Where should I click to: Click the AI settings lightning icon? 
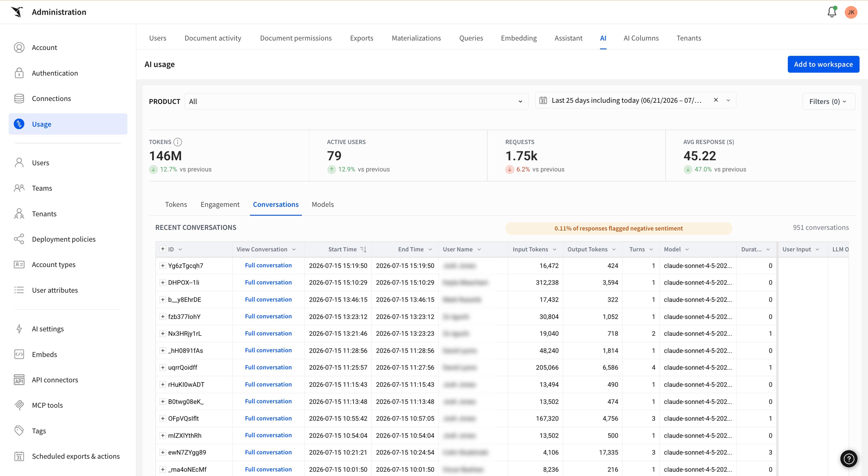pyautogui.click(x=19, y=329)
